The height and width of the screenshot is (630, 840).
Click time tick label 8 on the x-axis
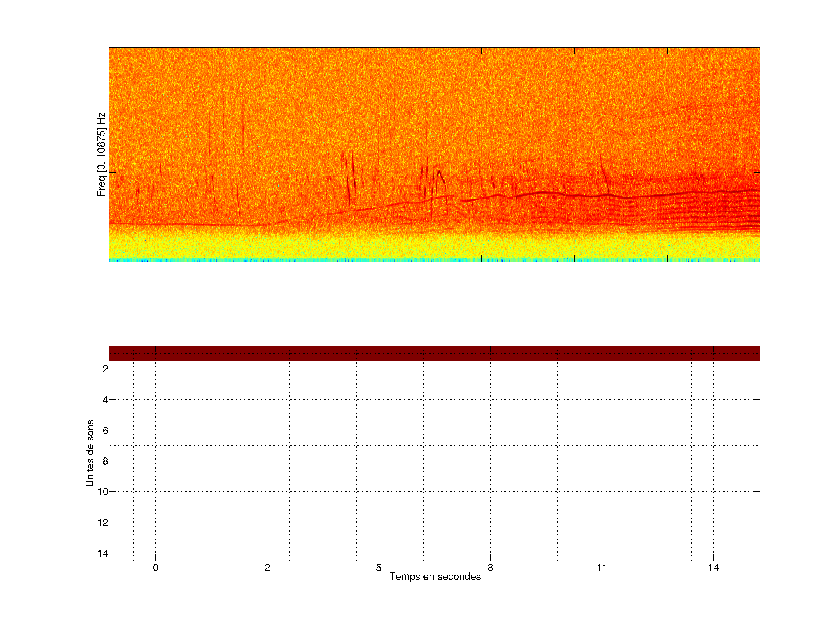pyautogui.click(x=490, y=568)
